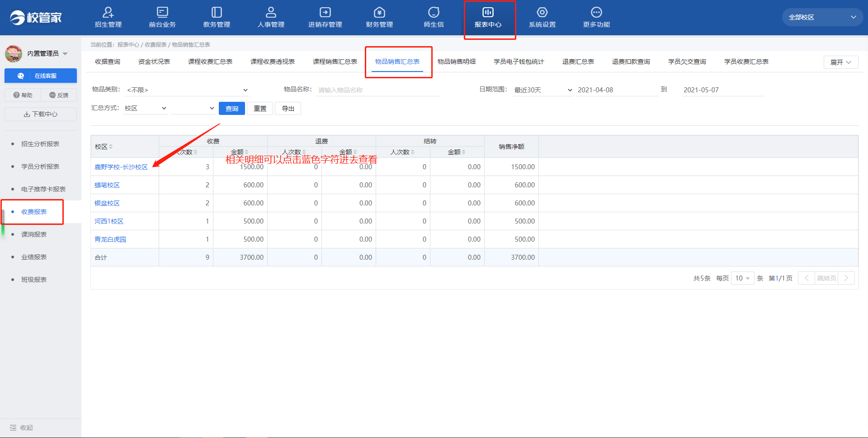Go to next page arrow
The width and height of the screenshot is (868, 438).
click(x=846, y=278)
